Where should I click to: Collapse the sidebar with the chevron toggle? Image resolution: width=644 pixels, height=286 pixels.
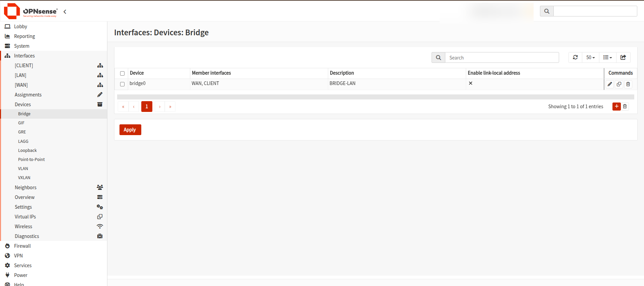point(65,12)
